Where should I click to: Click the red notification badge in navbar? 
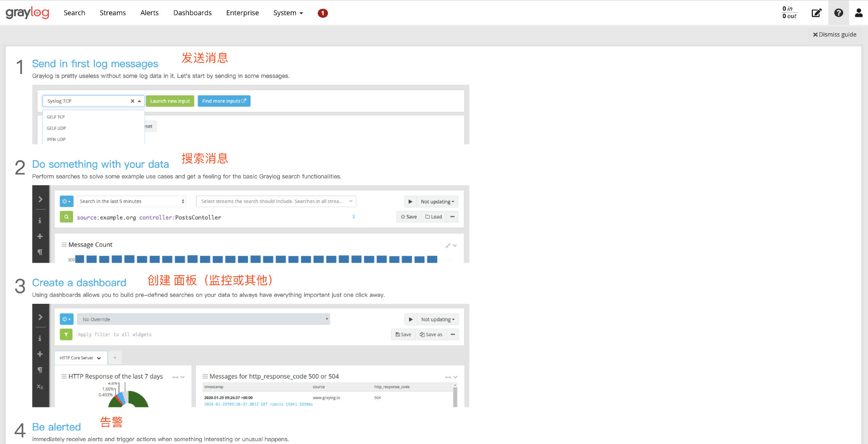coord(323,13)
